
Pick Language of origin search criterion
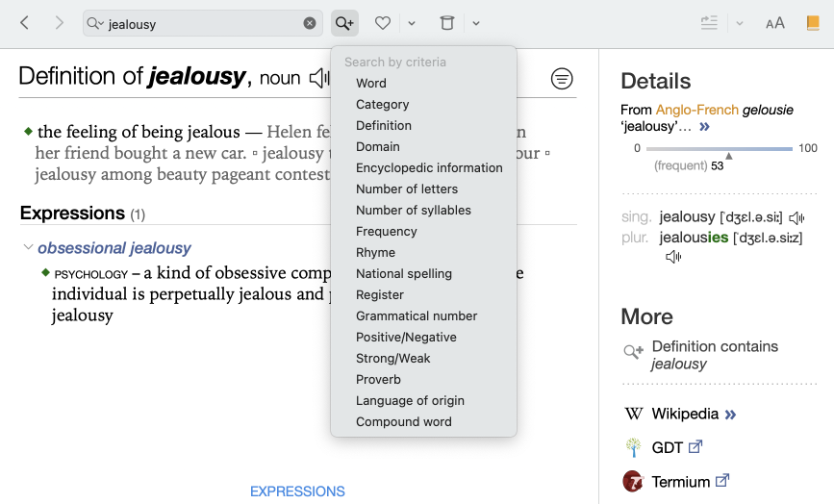(410, 401)
